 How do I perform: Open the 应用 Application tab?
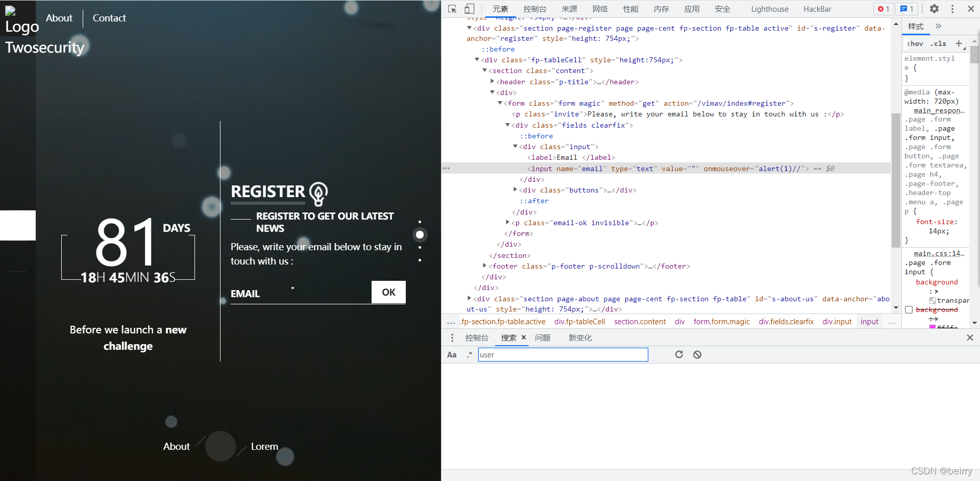tap(692, 9)
